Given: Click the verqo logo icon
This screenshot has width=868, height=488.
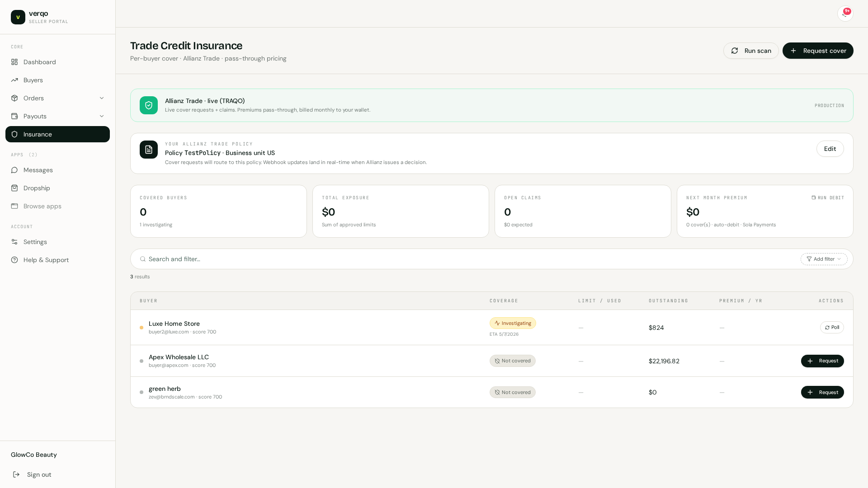Looking at the screenshot, I should click(18, 17).
